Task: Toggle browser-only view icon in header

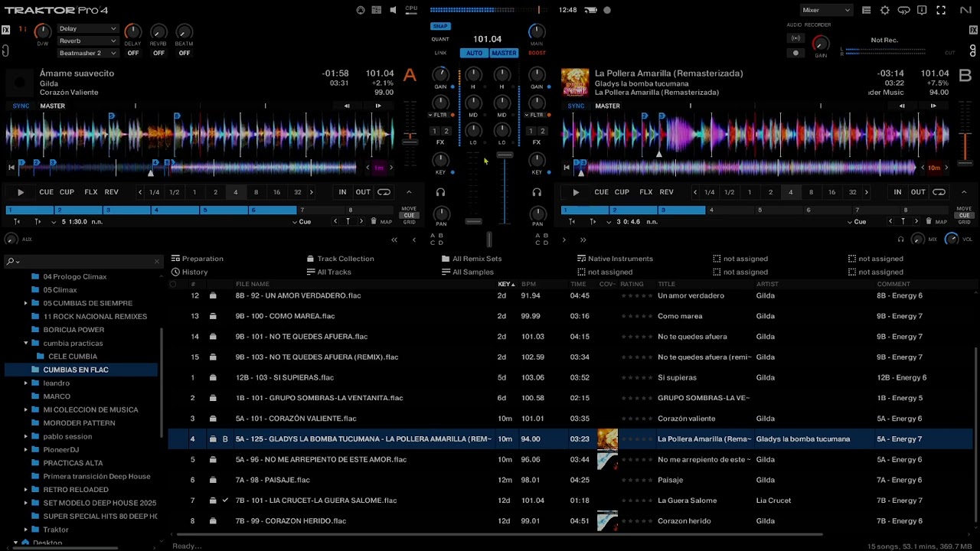Action: point(867,10)
